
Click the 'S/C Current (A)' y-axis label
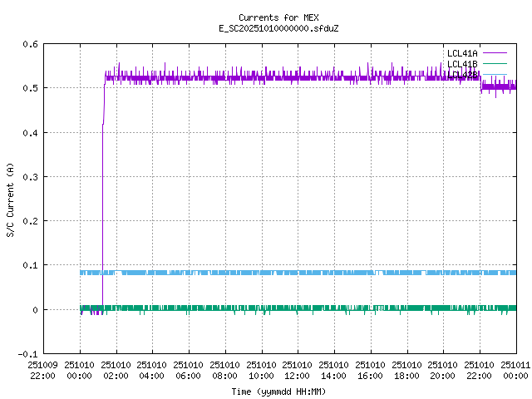10,199
